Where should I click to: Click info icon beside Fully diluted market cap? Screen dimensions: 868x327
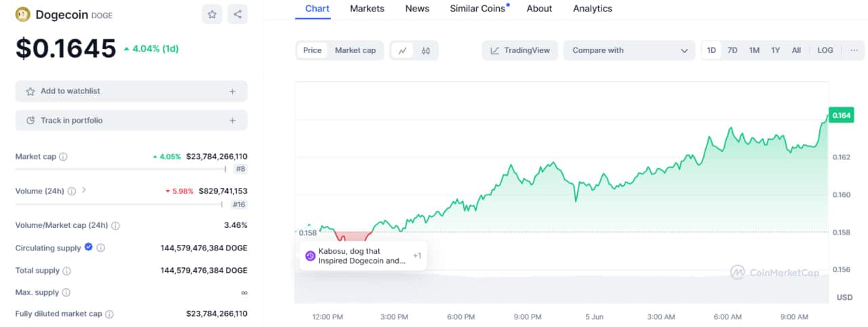[x=109, y=314]
